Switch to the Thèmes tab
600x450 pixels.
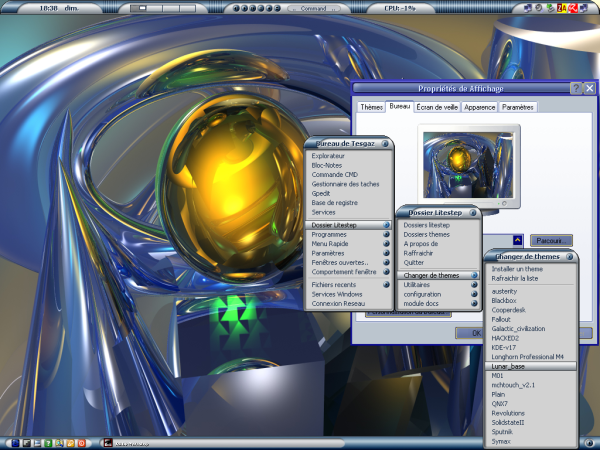coord(372,107)
